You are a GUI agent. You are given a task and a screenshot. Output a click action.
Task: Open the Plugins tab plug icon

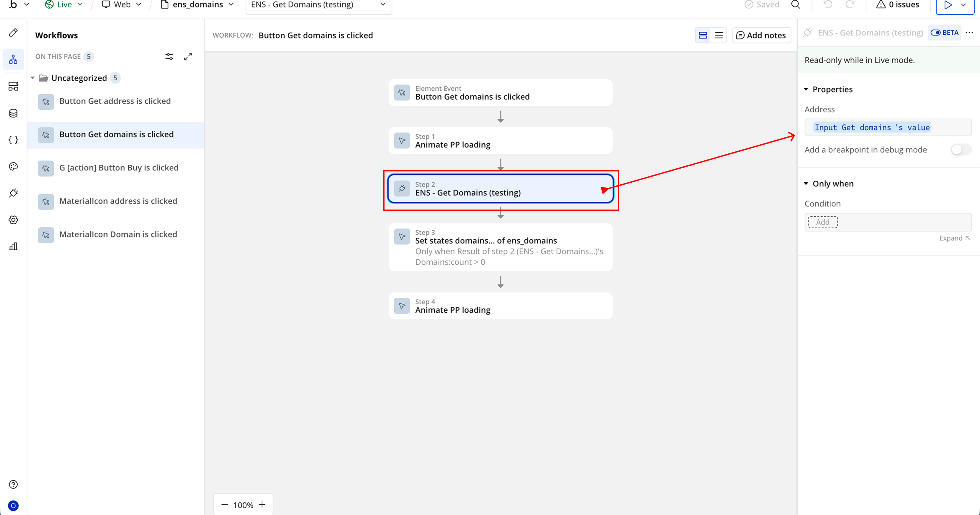(13, 193)
